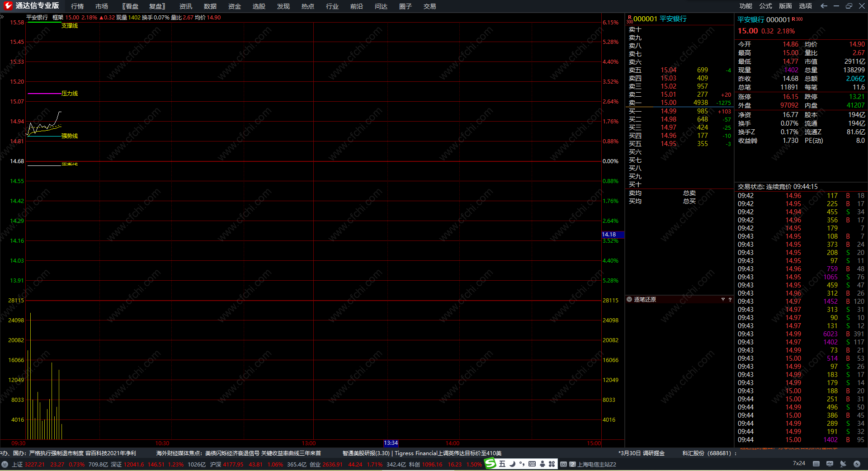This screenshot has height=471, width=868.
Task: Open the Sogou user account icon
Action: pyautogui.click(x=542, y=464)
